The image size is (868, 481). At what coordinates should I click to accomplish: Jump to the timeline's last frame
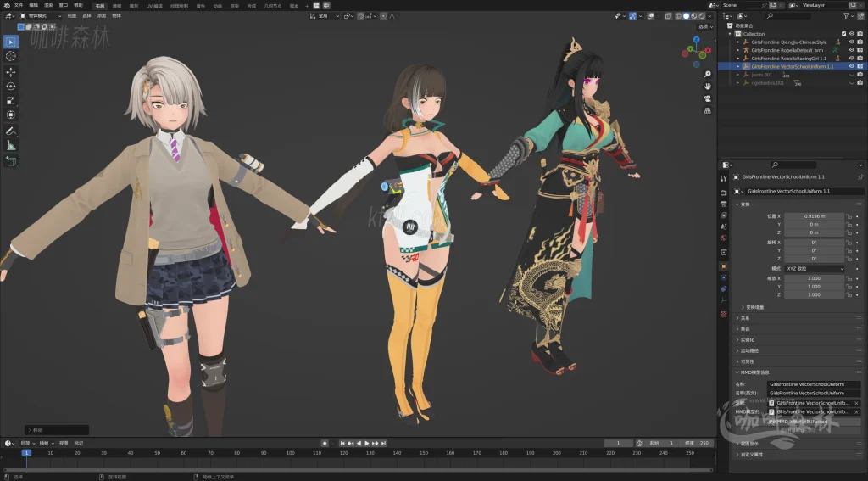[x=382, y=444]
